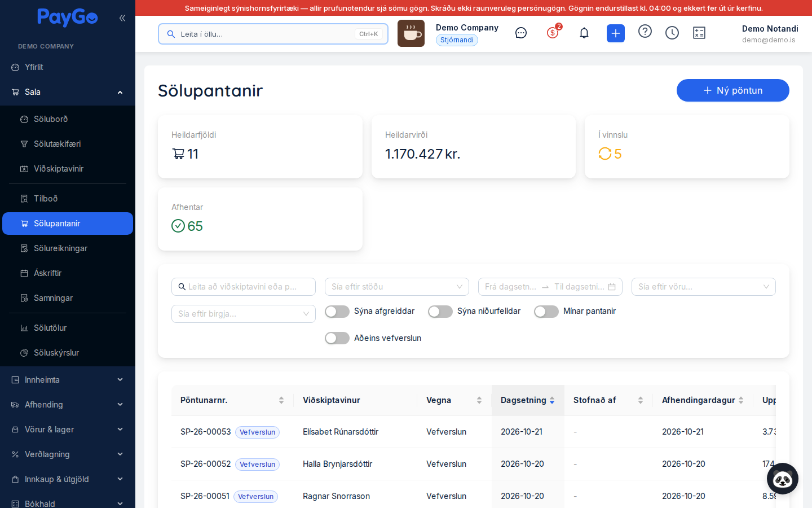Open the clock history icon
Image resolution: width=812 pixels, height=508 pixels.
click(672, 33)
